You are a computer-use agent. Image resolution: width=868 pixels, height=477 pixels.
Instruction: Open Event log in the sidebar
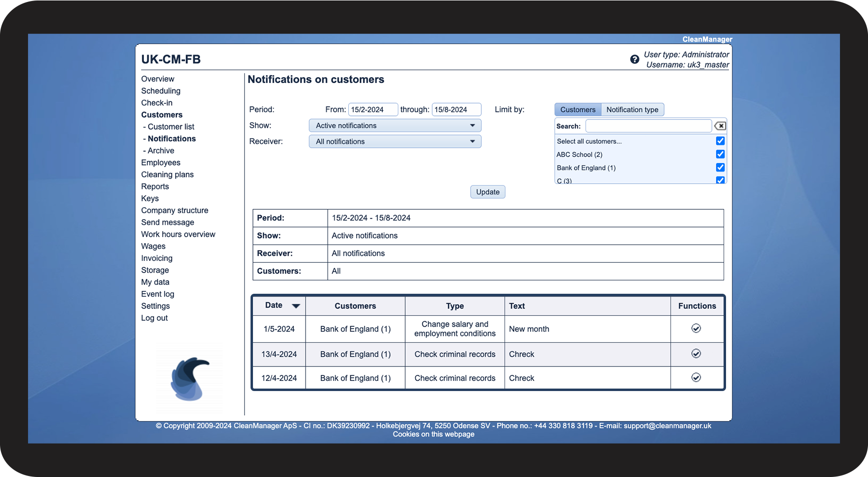[x=158, y=294]
